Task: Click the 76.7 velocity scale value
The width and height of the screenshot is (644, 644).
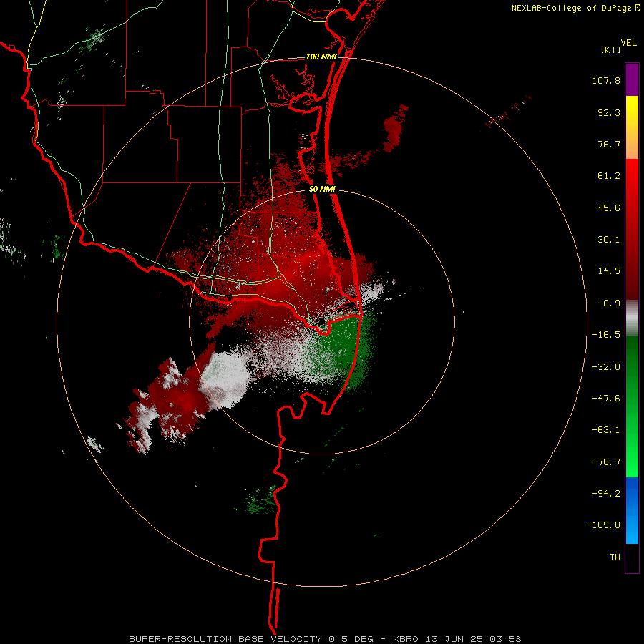Action: tap(609, 144)
